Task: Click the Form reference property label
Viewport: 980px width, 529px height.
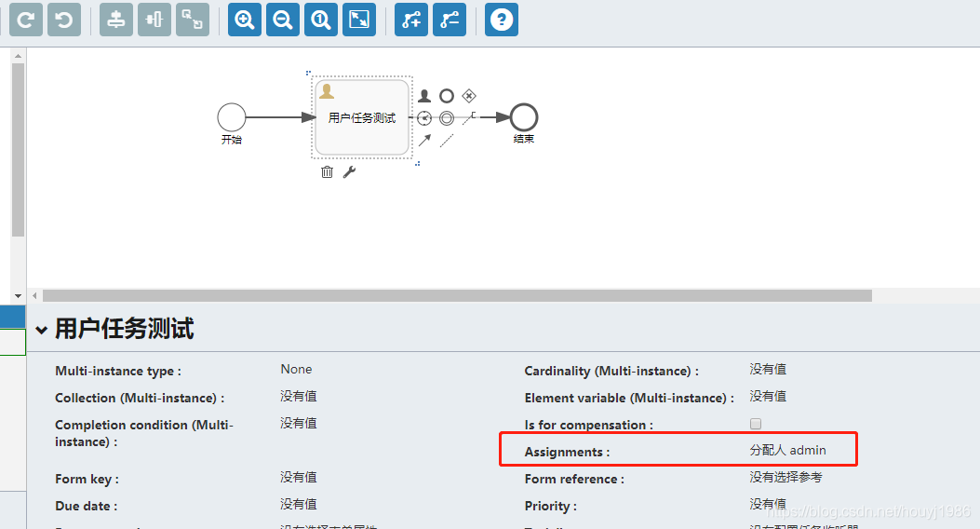Action: 574,479
